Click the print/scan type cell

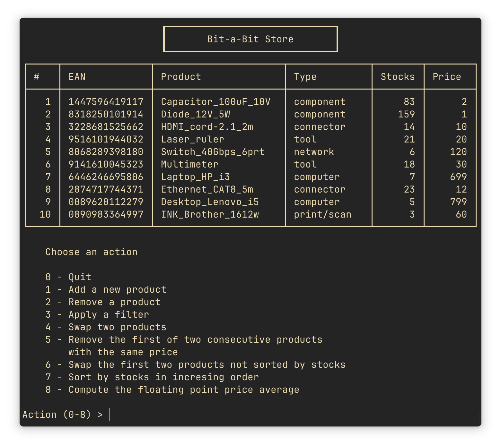click(x=322, y=214)
